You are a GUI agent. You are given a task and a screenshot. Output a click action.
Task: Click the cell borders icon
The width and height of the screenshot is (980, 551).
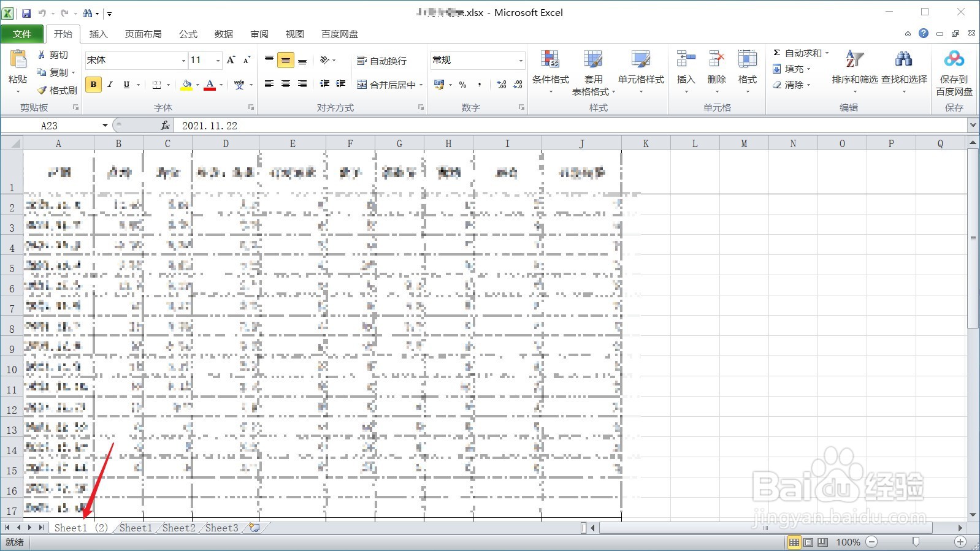tap(157, 85)
